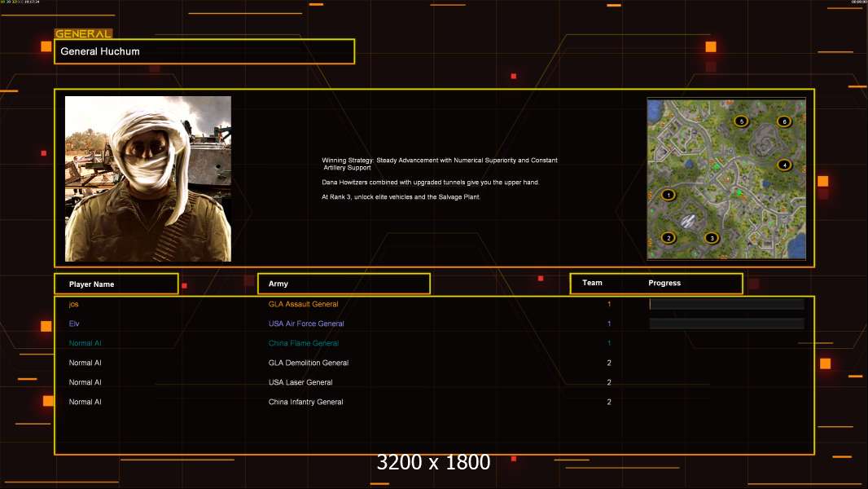Click the China Infantry General army entry

305,402
